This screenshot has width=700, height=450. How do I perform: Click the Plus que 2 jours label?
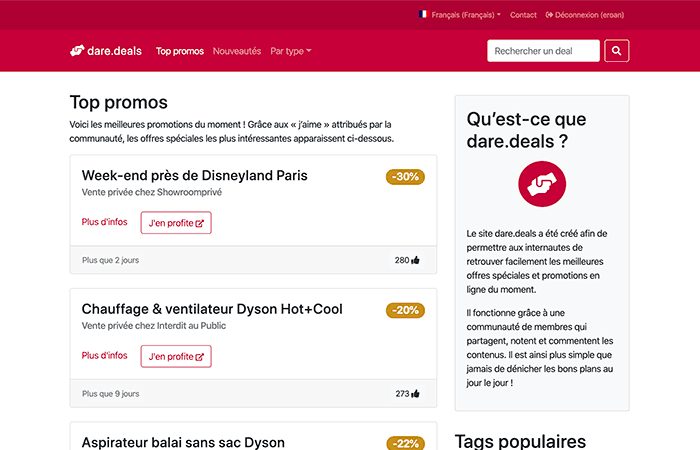pos(110,260)
